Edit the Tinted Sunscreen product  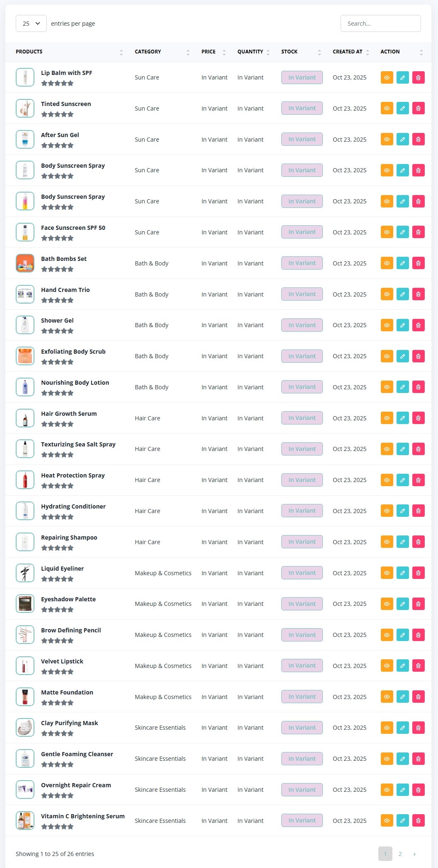point(402,108)
